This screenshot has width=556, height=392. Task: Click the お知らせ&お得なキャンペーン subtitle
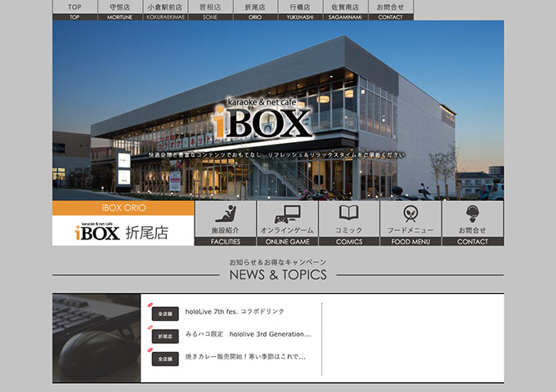(x=278, y=262)
